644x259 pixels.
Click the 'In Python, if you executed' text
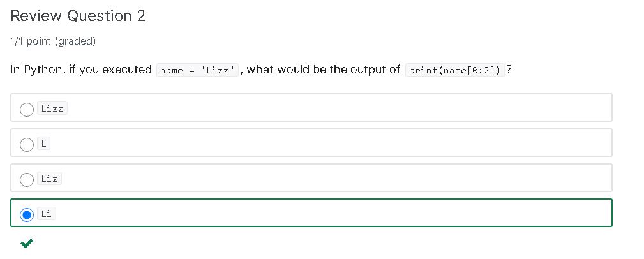(81, 70)
